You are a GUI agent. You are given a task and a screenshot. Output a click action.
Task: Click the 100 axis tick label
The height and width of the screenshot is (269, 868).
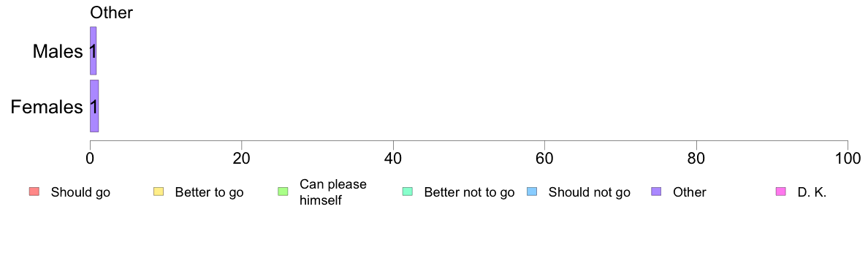pyautogui.click(x=848, y=158)
